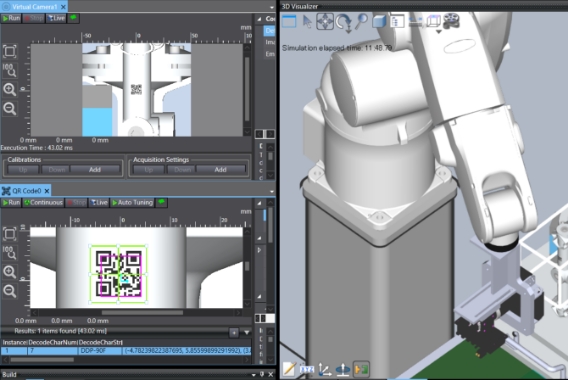Click the measurement ruler icon in 3D Visualizer
Screen dimensions: 568x380
(x=415, y=21)
